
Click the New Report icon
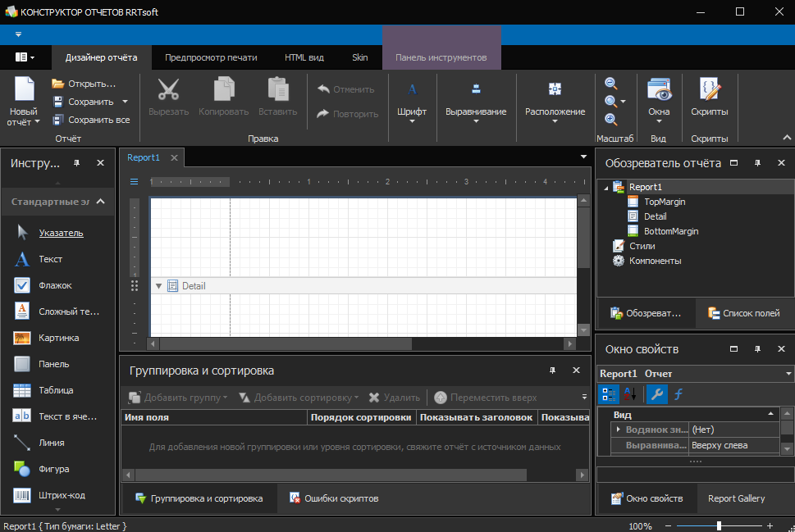pyautogui.click(x=24, y=90)
